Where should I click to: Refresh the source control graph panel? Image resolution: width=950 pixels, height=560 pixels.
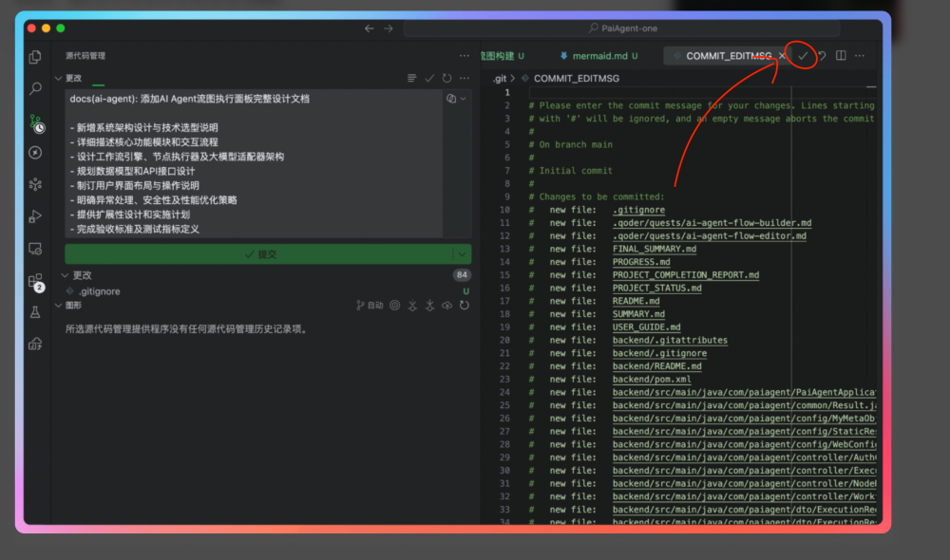click(x=464, y=306)
